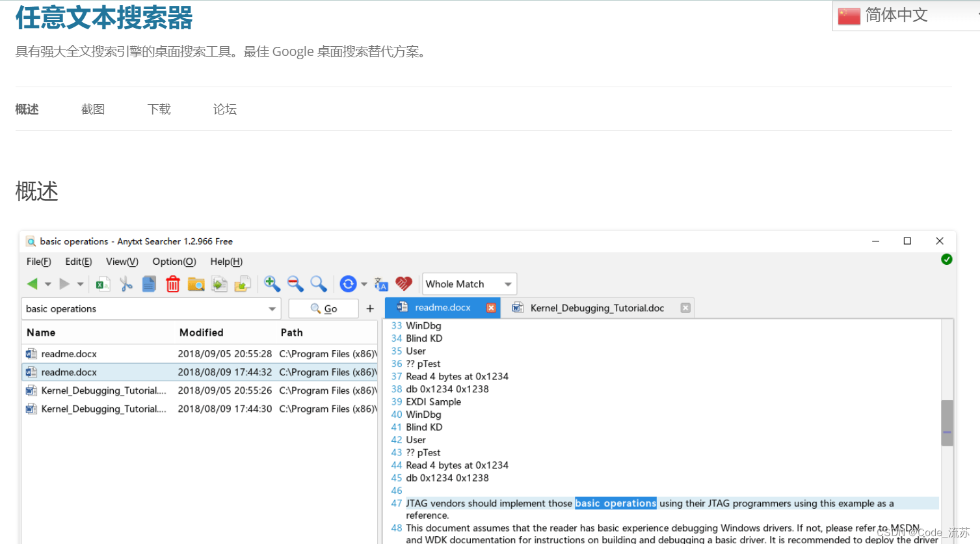Click the zoom out magnifier icon

[295, 284]
